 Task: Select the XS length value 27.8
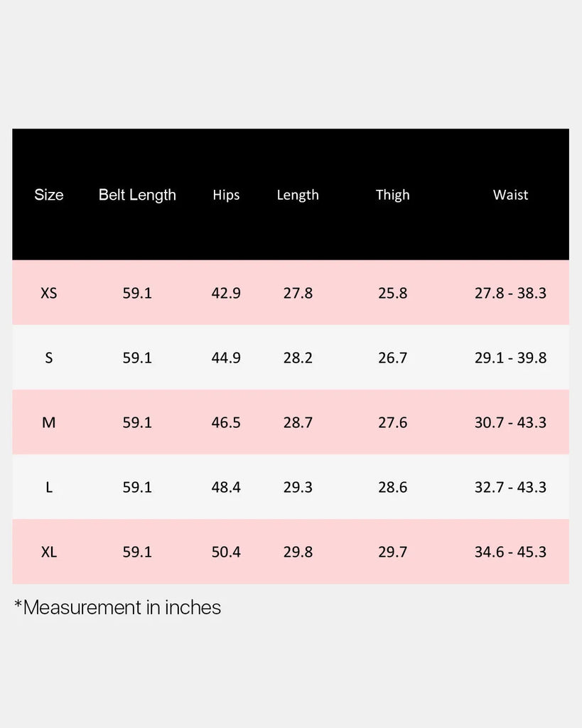coord(298,293)
